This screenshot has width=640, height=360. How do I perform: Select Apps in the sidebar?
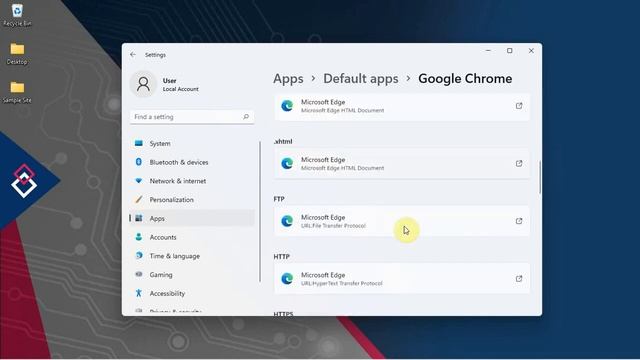tap(192, 218)
